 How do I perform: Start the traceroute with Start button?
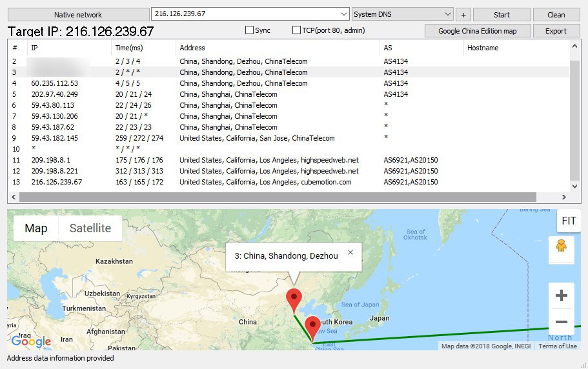click(x=502, y=14)
